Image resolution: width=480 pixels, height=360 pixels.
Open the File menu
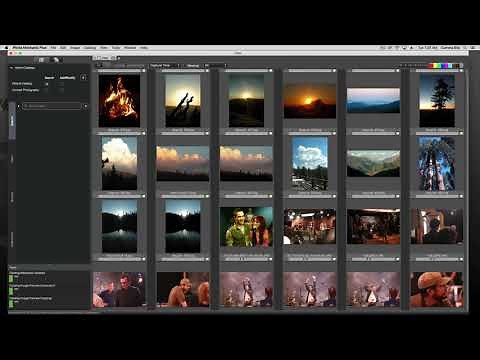click(x=53, y=48)
